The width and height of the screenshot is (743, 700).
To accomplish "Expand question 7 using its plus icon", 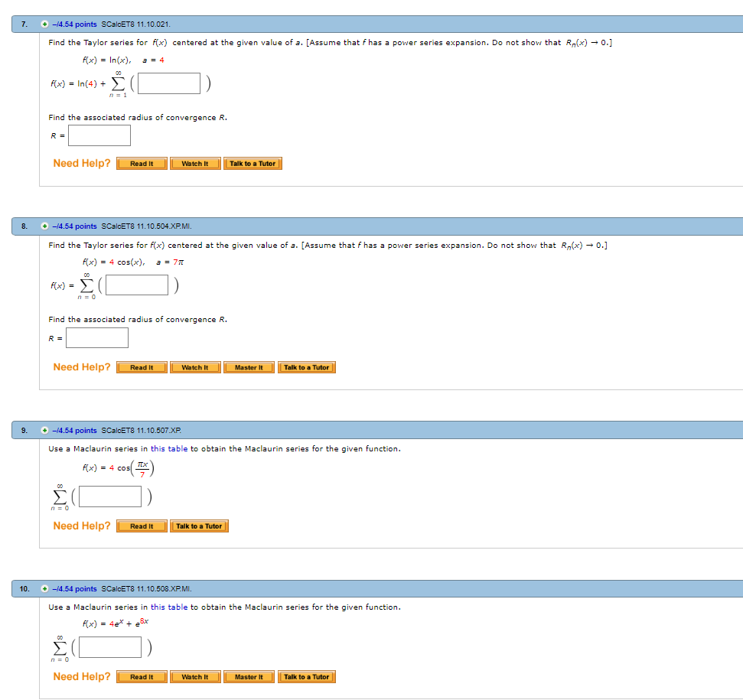I will pos(43,24).
